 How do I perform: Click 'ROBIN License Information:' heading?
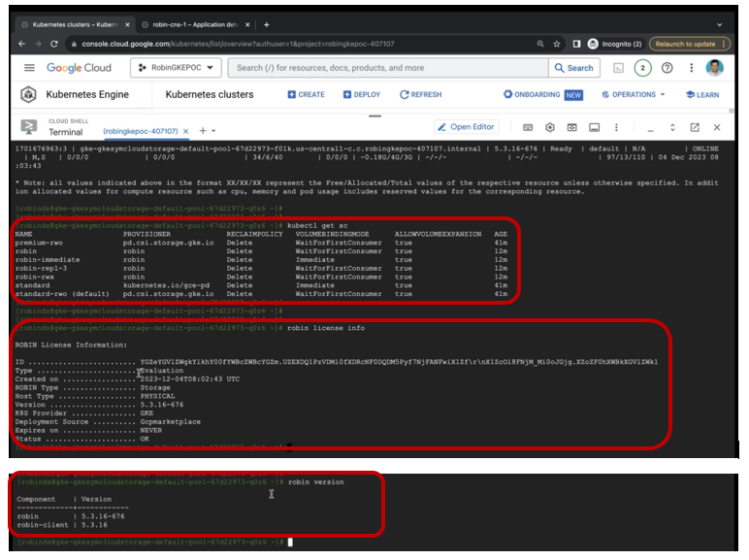[x=71, y=345]
